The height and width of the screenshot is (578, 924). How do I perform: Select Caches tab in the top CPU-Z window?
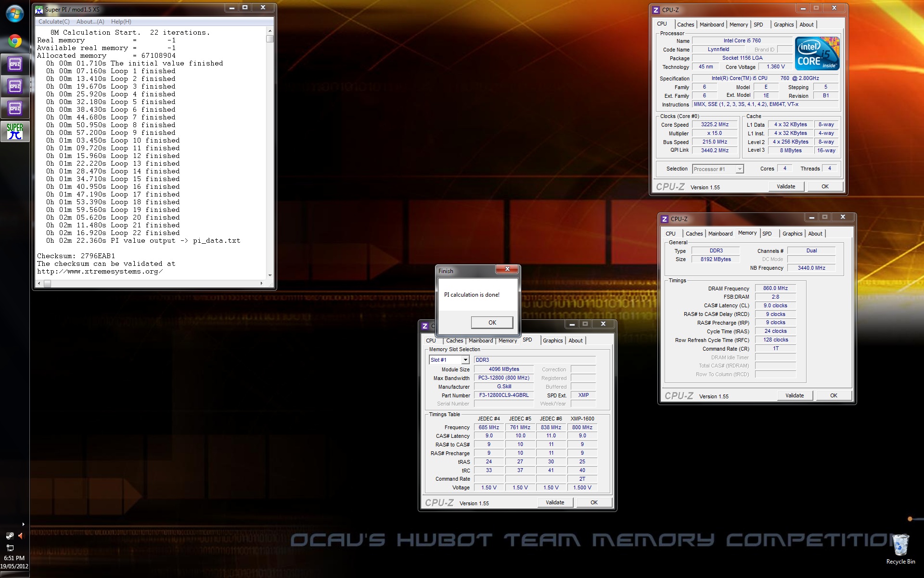click(685, 25)
